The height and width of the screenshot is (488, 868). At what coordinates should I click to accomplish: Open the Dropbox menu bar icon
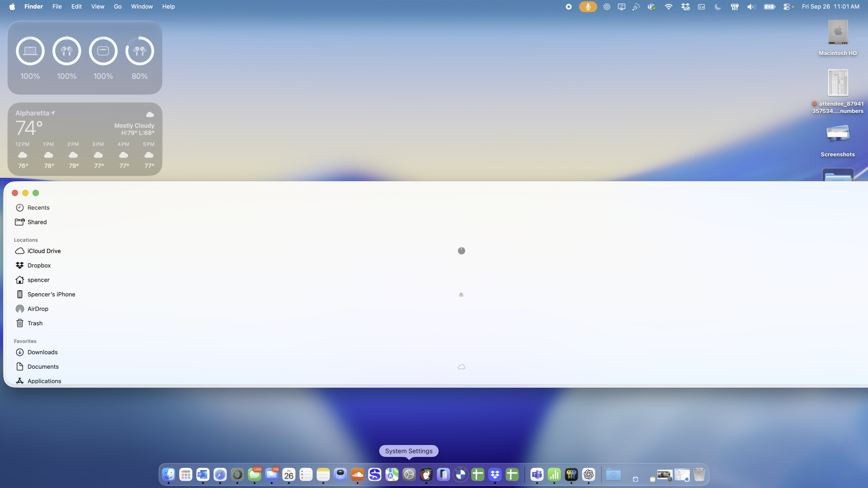(685, 7)
